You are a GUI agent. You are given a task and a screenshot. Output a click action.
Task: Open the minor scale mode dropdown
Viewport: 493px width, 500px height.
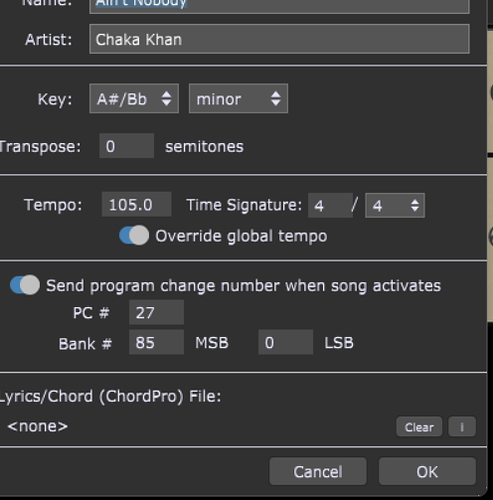coord(238,99)
